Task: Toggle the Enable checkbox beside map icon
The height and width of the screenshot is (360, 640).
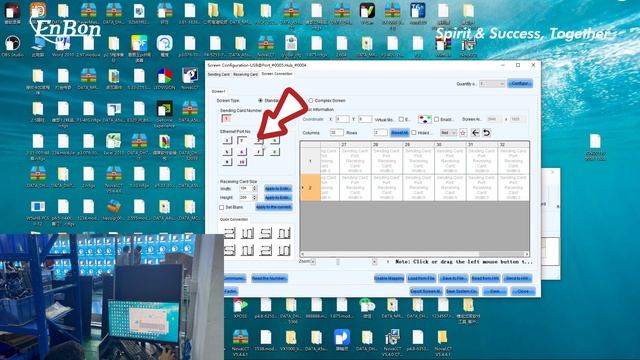Action: (x=436, y=119)
